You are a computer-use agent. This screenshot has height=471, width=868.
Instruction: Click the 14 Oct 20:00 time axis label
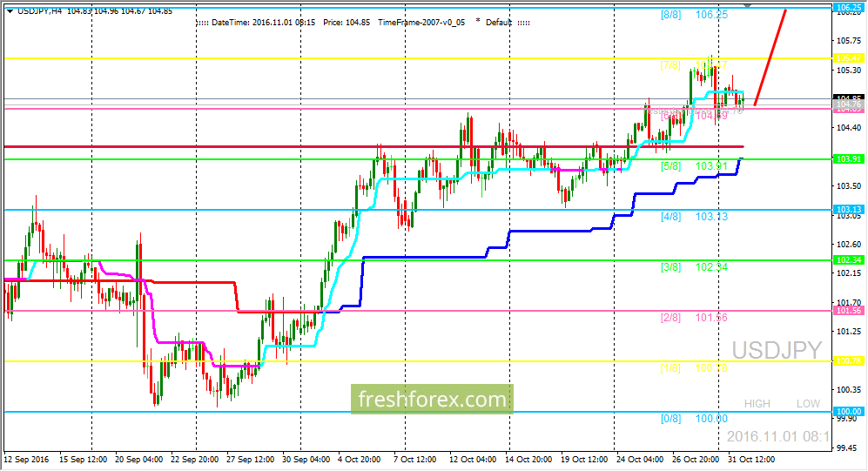click(528, 460)
